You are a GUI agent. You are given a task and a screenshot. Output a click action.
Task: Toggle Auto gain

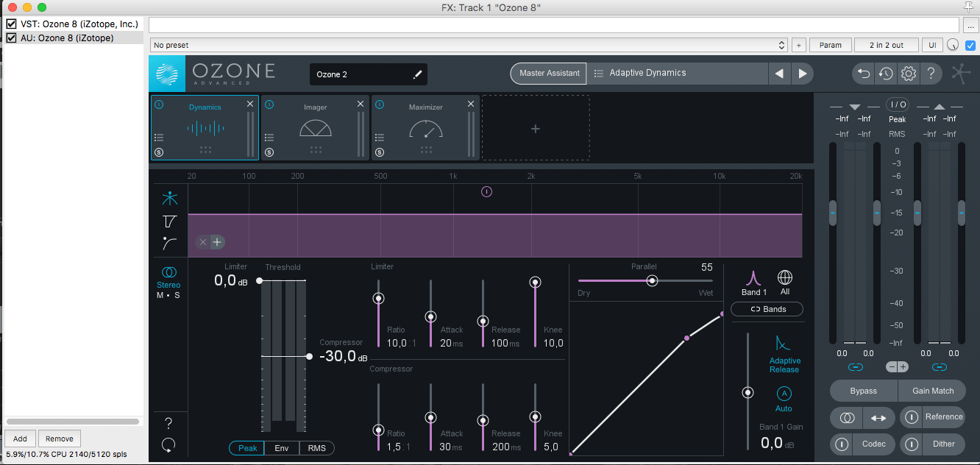[x=784, y=399]
